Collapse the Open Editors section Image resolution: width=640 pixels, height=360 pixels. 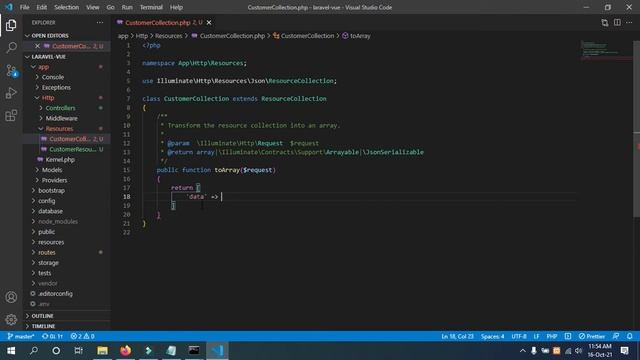67,36
